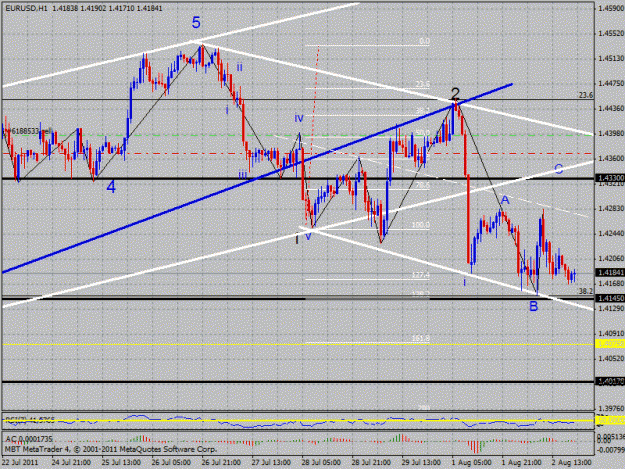The image size is (625, 469).
Task: Select the blue wave label 4
Action: 111,187
